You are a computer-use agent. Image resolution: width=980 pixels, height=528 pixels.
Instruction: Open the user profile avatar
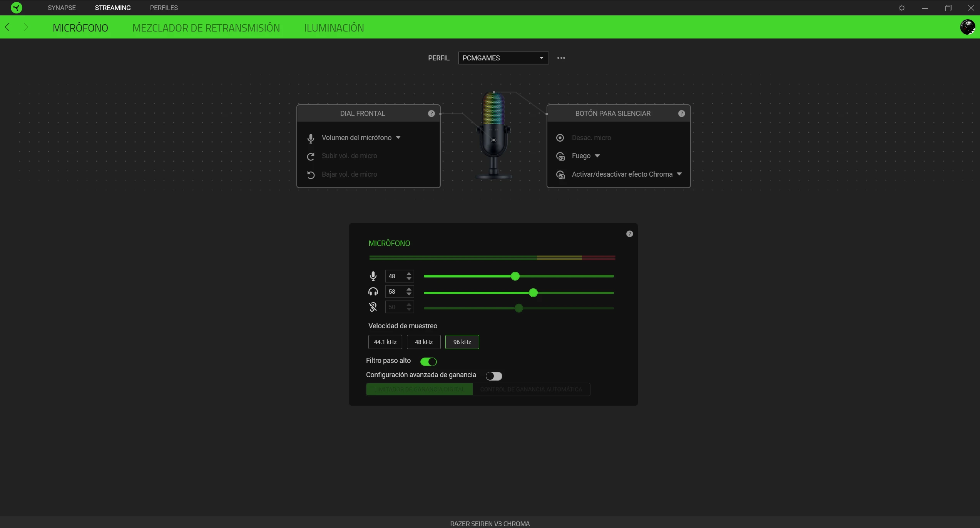(x=967, y=27)
